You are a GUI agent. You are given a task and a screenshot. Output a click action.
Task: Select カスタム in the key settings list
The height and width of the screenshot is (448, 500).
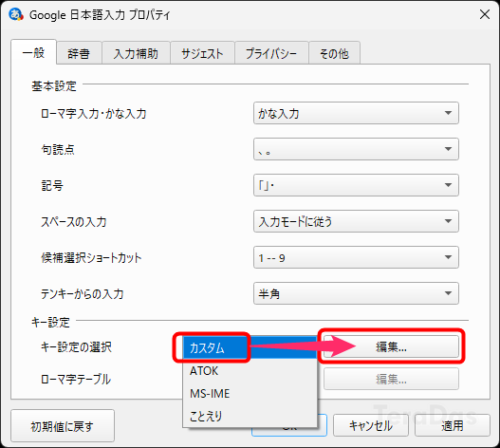250,347
